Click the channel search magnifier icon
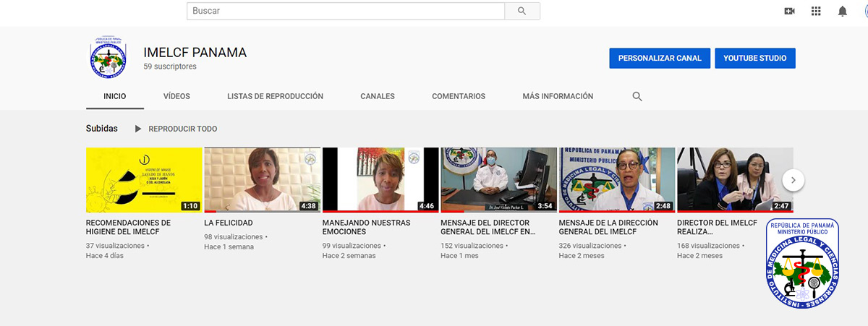The height and width of the screenshot is (326, 868). tap(637, 96)
